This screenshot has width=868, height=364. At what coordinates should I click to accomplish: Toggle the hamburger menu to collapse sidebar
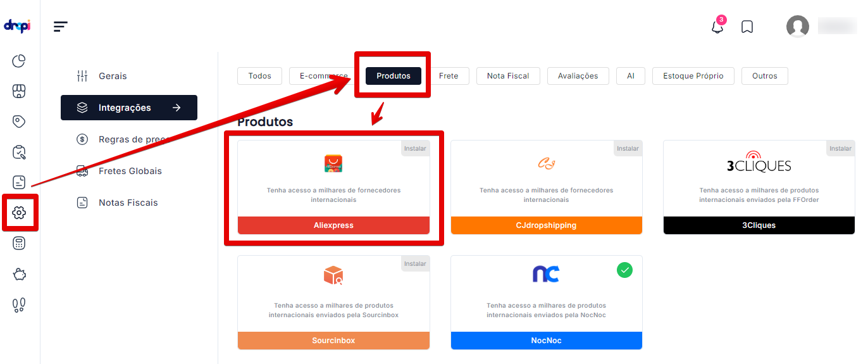pos(61,27)
